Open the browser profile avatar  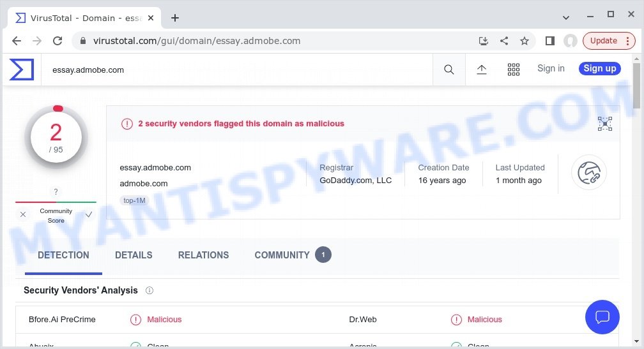[570, 41]
